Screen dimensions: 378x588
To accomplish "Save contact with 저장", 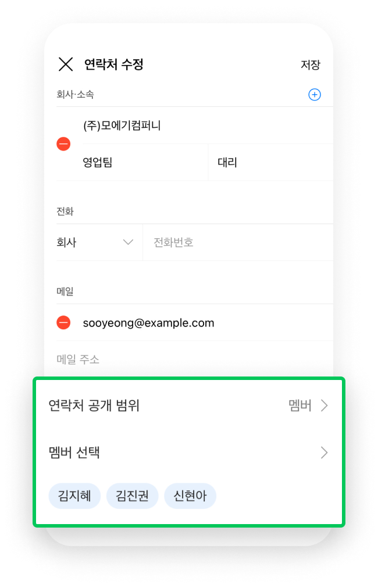I will [311, 64].
